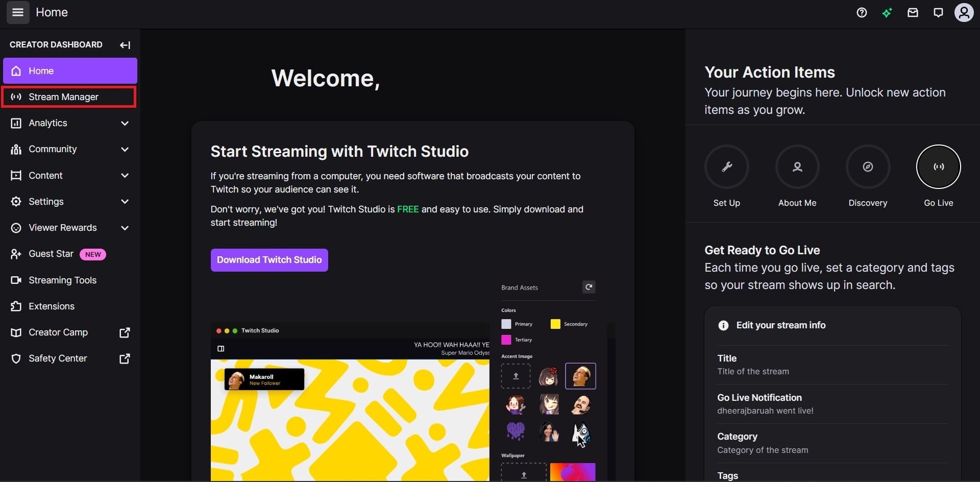Click the Edit your stream info heading
The height and width of the screenshot is (482, 980).
point(781,325)
